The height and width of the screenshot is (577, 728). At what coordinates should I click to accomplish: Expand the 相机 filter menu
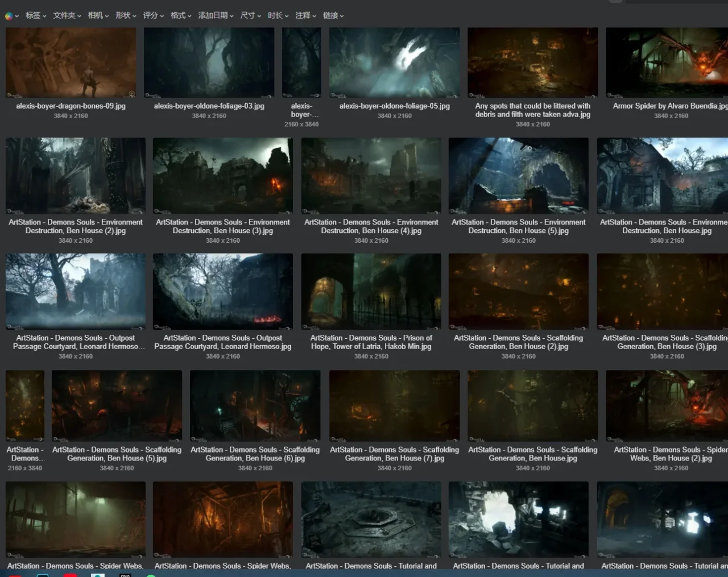click(98, 15)
